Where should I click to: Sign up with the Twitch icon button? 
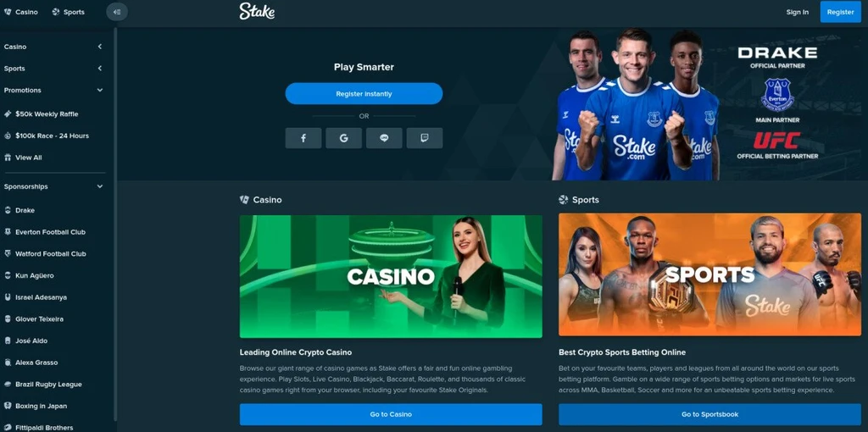pyautogui.click(x=425, y=138)
